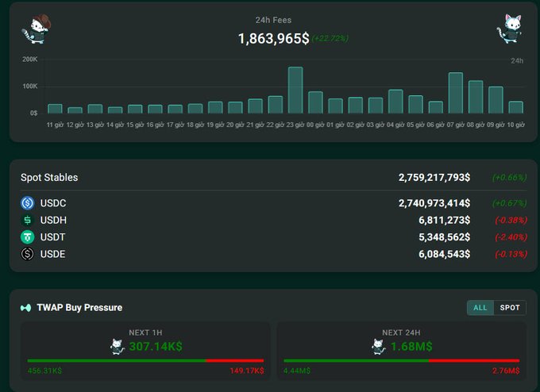Screen dimensions: 540x392
Task: Click the +0.67% USDC change
Action: (x=509, y=203)
